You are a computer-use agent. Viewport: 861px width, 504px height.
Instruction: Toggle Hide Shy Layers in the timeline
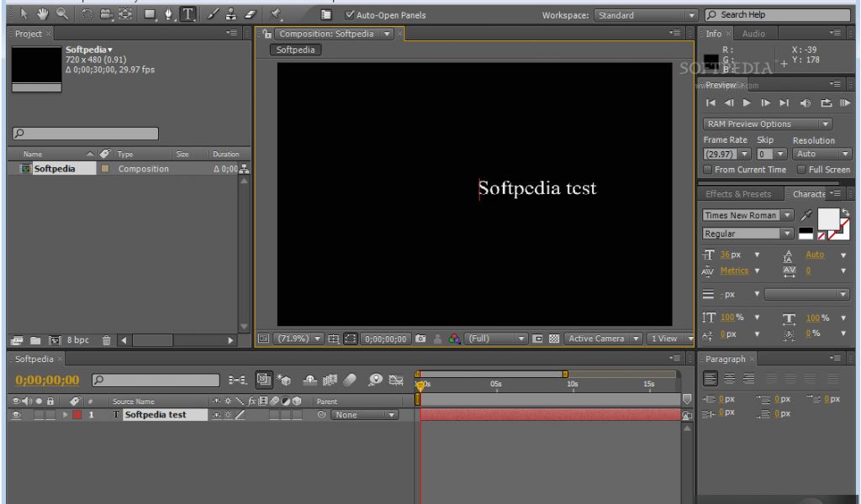point(310,380)
